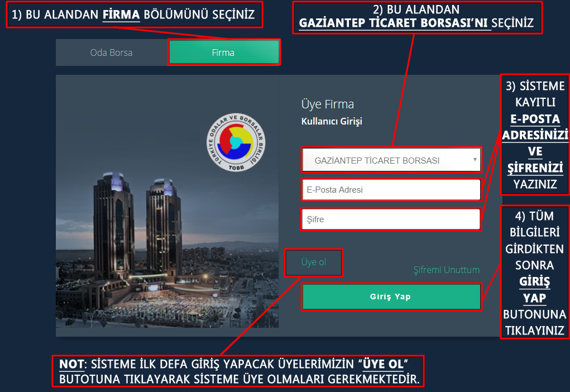Open the Şifremi Unuttum link
Image resolution: width=570 pixels, height=392 pixels.
447,270
